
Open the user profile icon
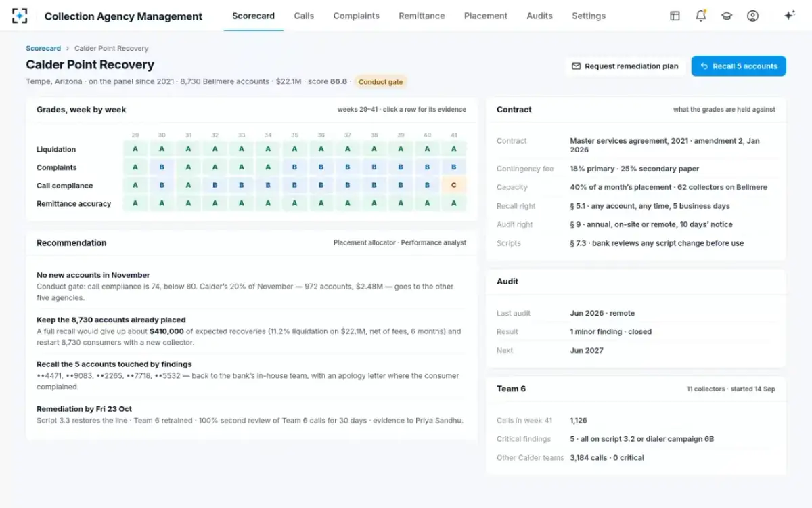[x=752, y=16]
